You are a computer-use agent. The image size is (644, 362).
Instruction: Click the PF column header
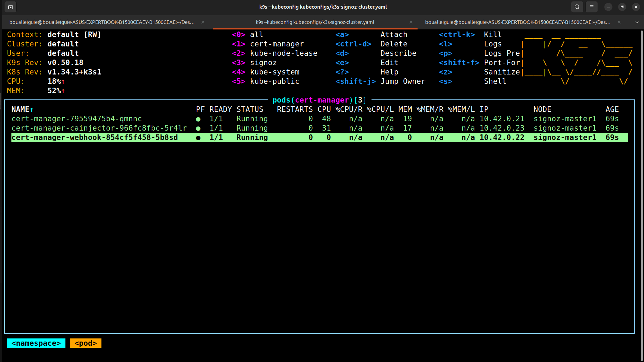point(200,109)
